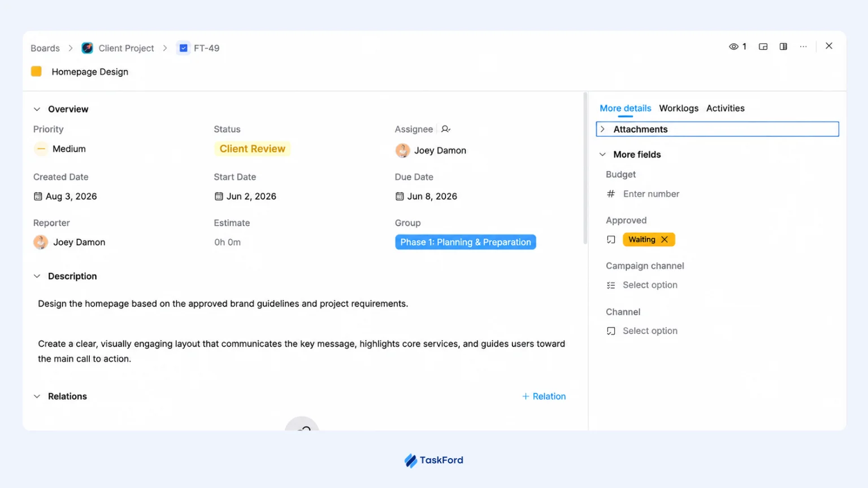Image resolution: width=868 pixels, height=488 pixels.
Task: Click assignee Joey Damon avatar
Action: [x=402, y=150]
